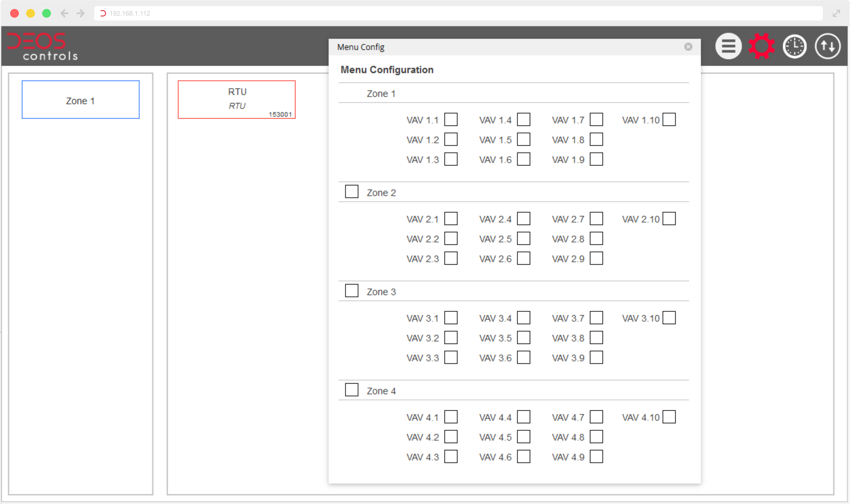Viewport: 850px width, 504px height.
Task: Check the VAV 1.8 checkbox
Action: click(x=596, y=139)
